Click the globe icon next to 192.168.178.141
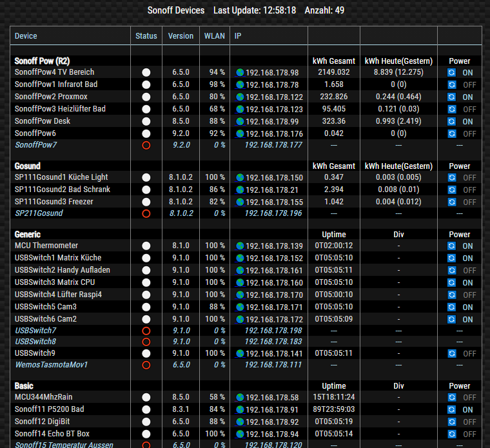 (240, 354)
